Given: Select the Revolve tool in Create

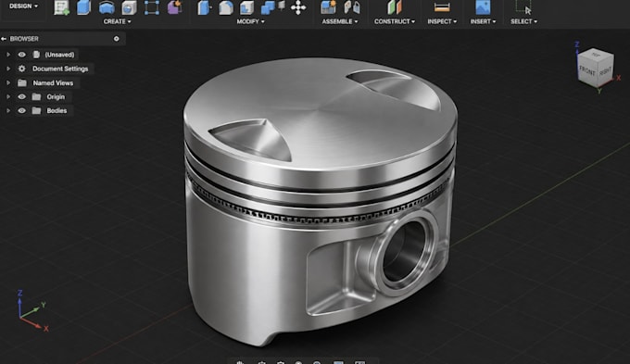Looking at the screenshot, I should click(107, 7).
